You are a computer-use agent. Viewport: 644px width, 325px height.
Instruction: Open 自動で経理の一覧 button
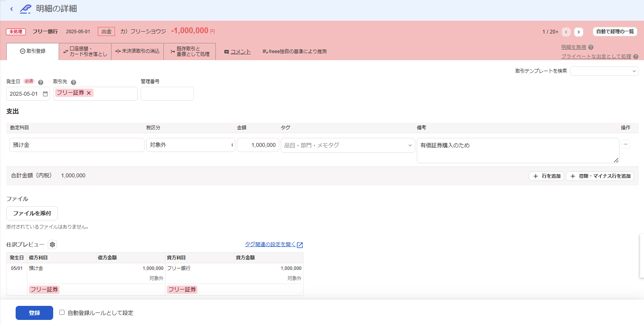[615, 32]
